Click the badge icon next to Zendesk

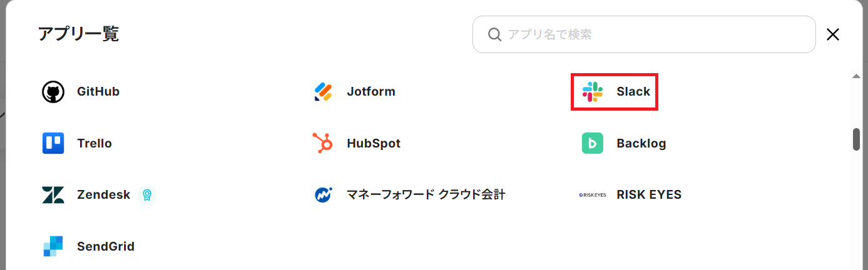(146, 195)
